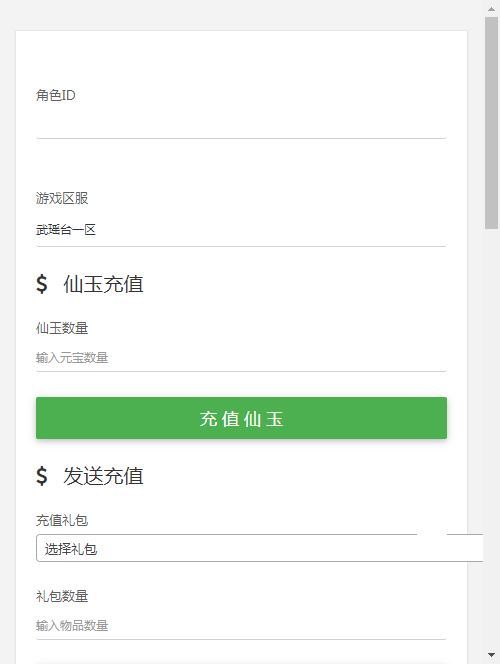Click the 仙玉充值 section heading
Viewport: 500px width, 664px height.
(103, 284)
